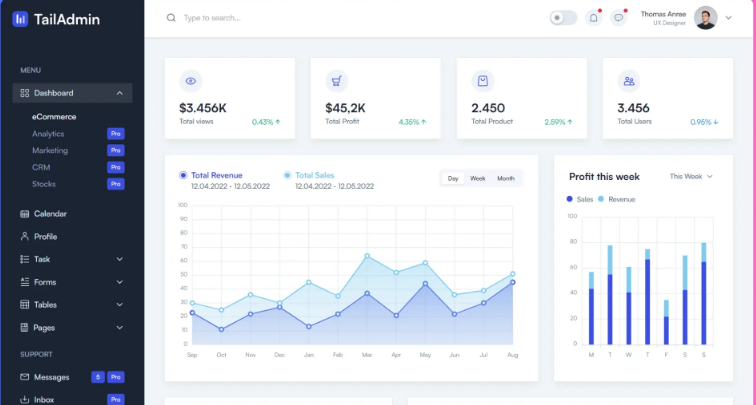Click the Messages envelope icon in sidebar
Screen dimensions: 756x405
tap(25, 377)
